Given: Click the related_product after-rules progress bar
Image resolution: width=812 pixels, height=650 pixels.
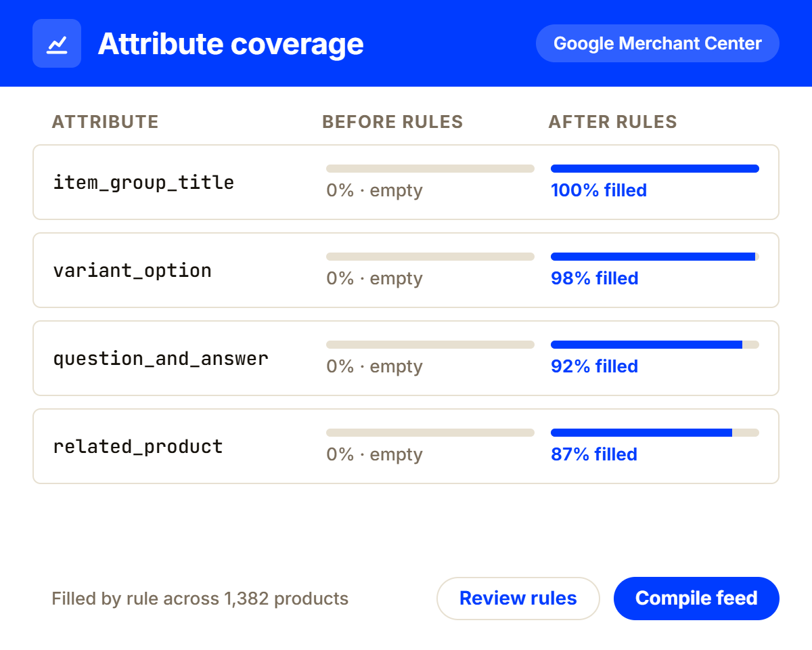Looking at the screenshot, I should 655,433.
